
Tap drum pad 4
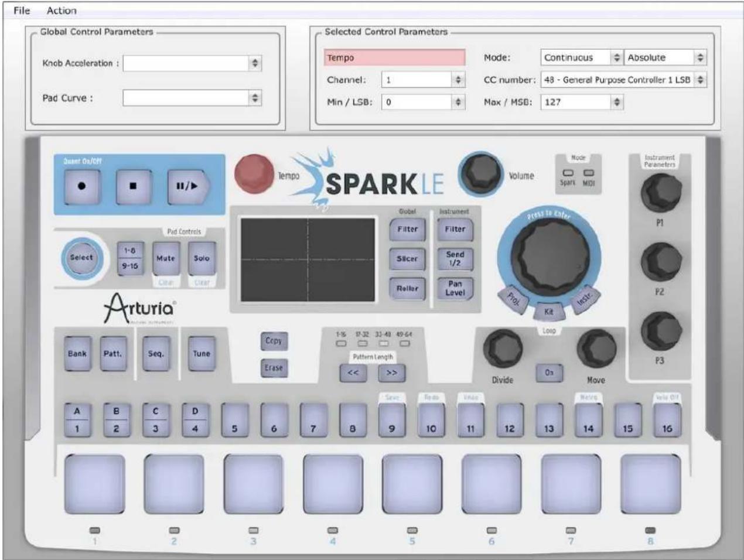click(x=333, y=484)
